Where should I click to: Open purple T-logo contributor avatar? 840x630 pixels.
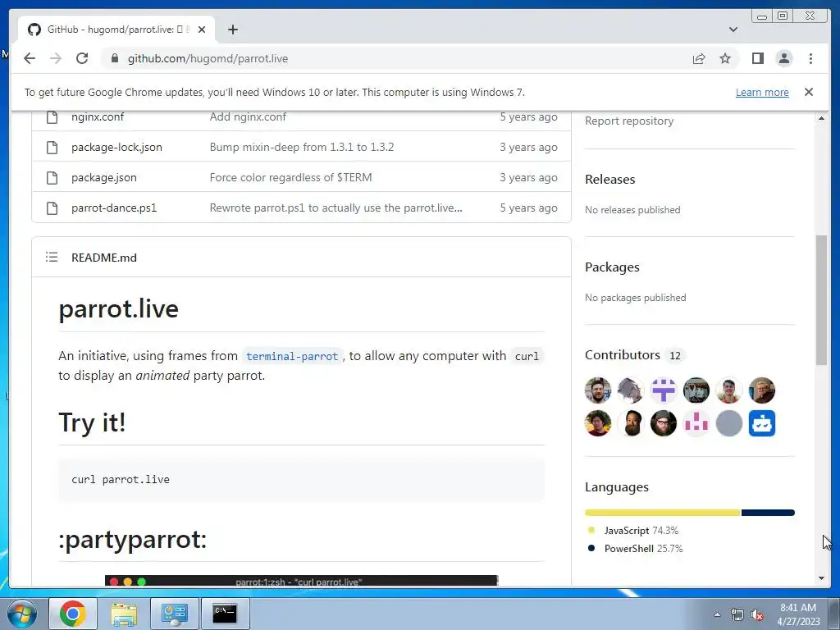[663, 390]
